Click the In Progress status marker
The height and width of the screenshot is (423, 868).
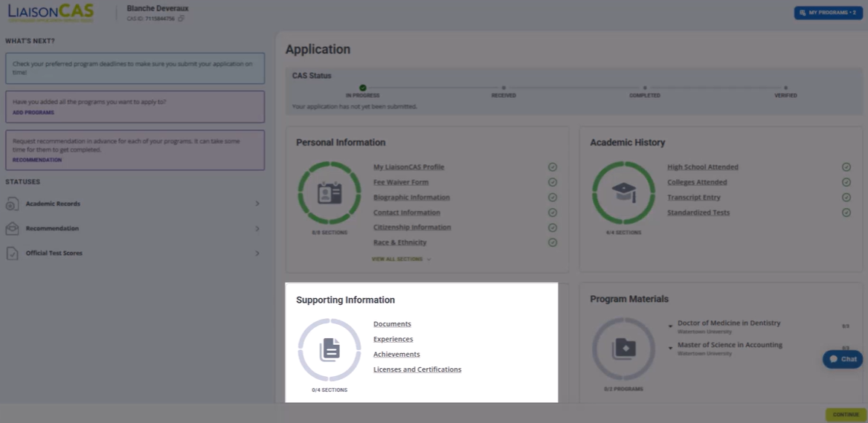coord(362,88)
